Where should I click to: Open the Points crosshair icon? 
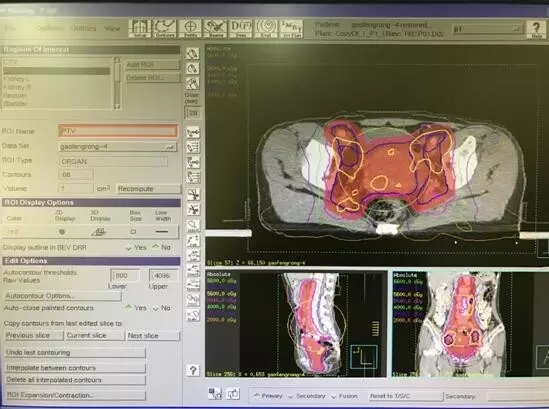click(190, 28)
